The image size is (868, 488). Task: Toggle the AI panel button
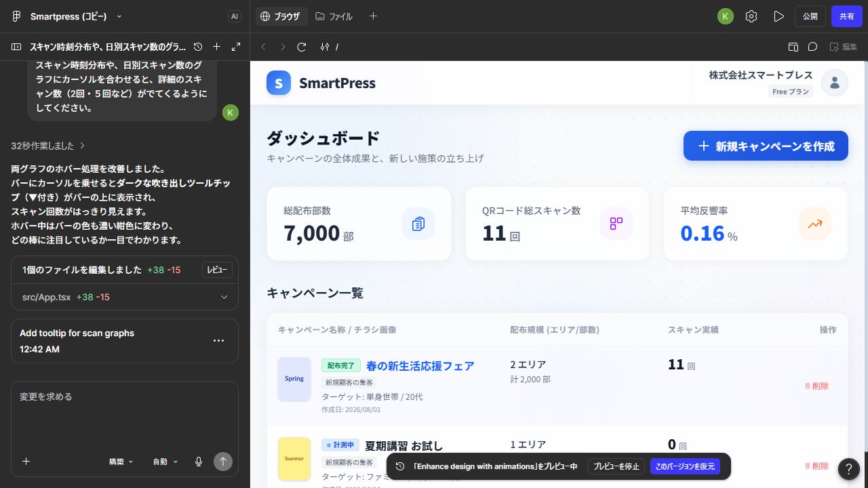[x=235, y=16]
